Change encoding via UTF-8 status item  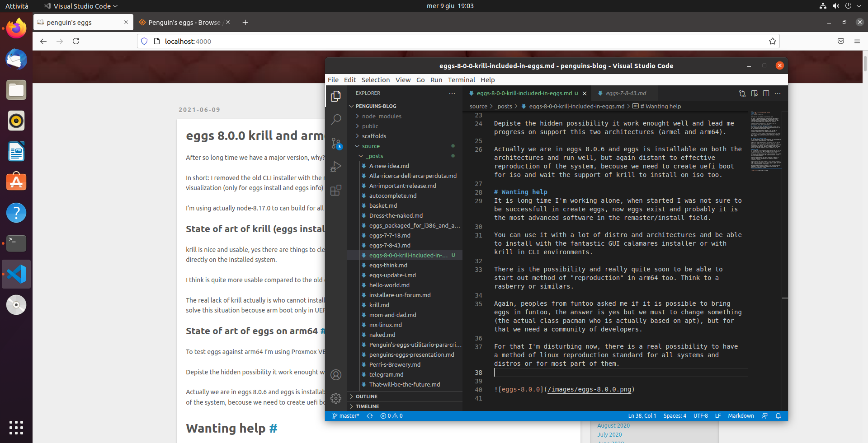701,416
